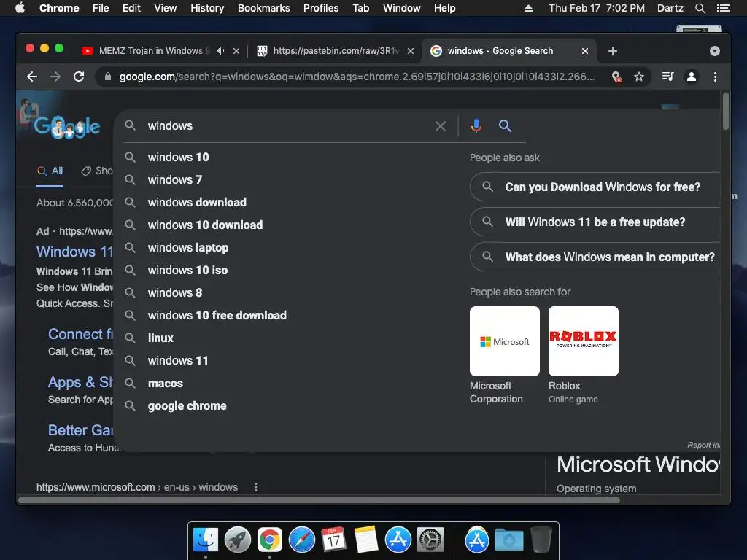The width and height of the screenshot is (747, 560).
Task: Switch to the pastebin.com tab
Action: point(336,51)
